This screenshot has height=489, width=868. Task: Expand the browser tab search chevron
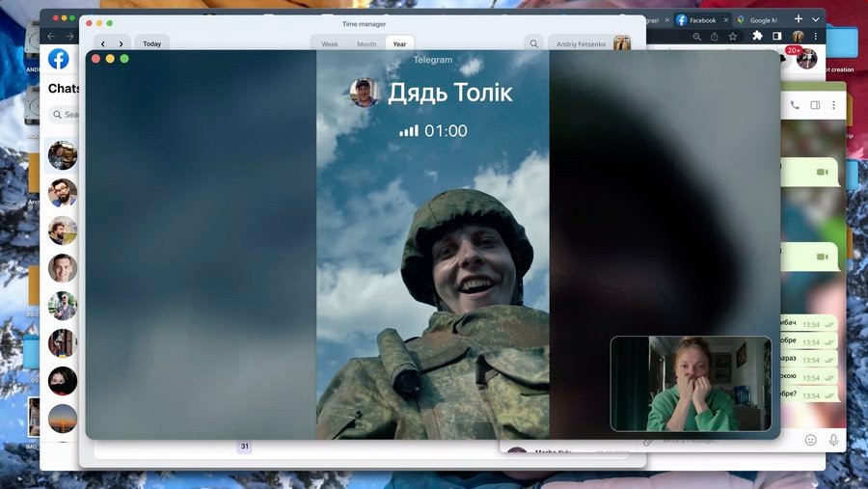[x=815, y=19]
